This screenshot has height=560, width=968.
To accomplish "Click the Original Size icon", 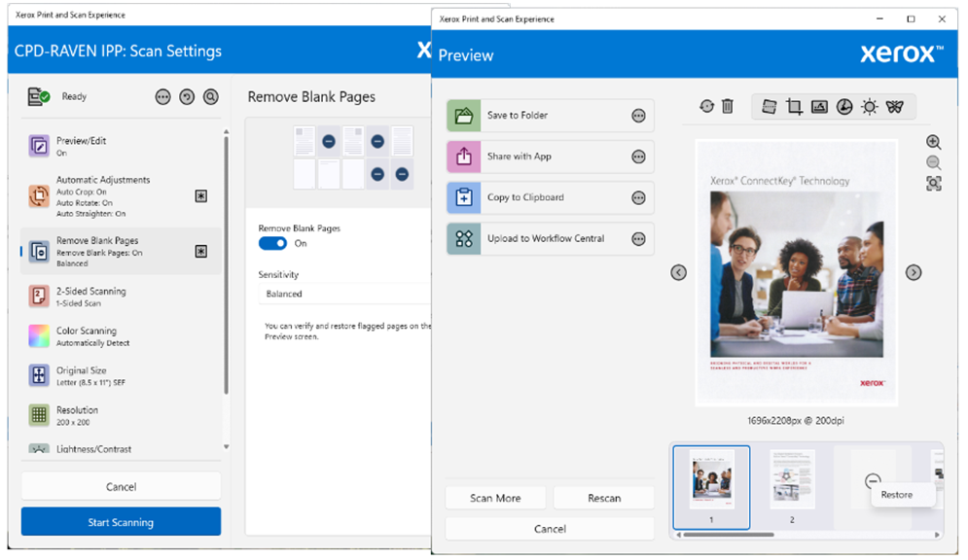I will tap(39, 375).
